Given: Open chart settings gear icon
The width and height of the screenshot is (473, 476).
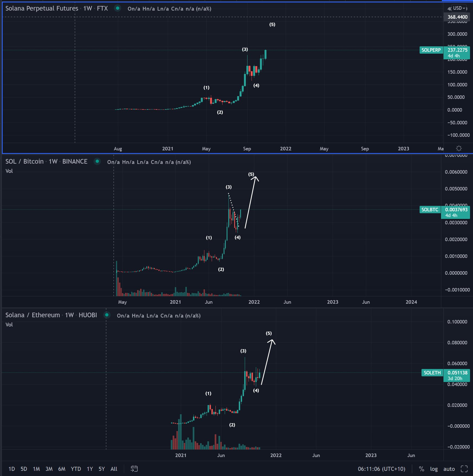Looking at the screenshot, I should (x=459, y=148).
